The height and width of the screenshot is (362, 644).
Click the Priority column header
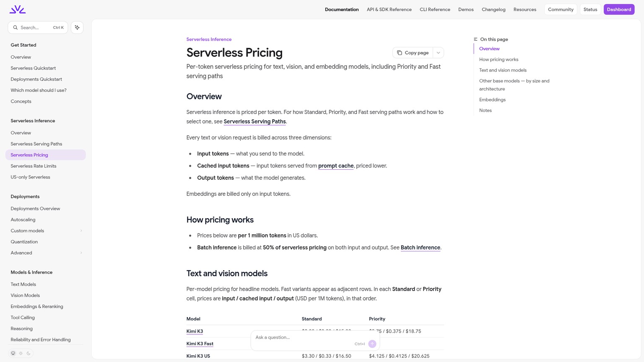click(377, 319)
